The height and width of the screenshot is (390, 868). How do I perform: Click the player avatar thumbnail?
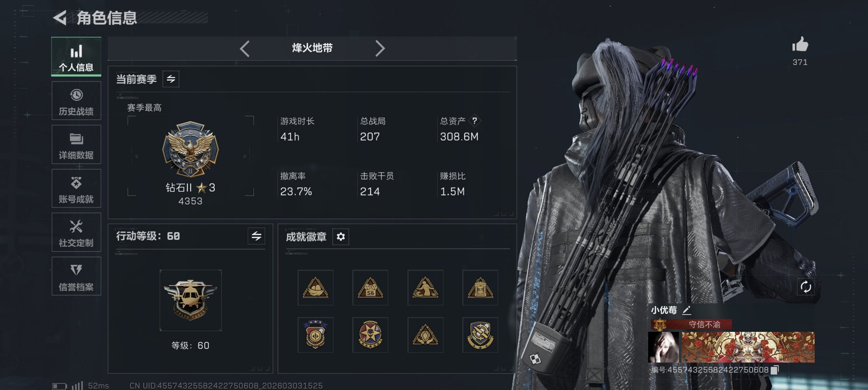pyautogui.click(x=663, y=347)
